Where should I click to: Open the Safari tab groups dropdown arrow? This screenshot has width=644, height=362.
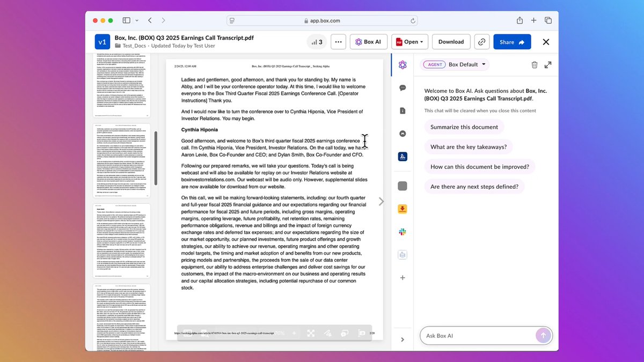pyautogui.click(x=137, y=20)
